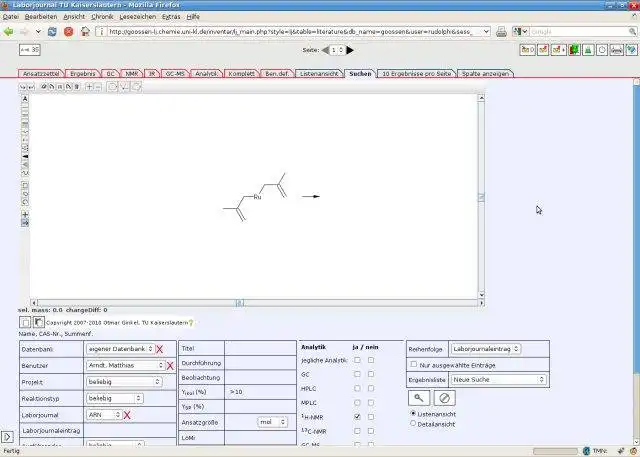Check 'ja' for GC analytics
Screen dimensions: 640x457
point(358,374)
